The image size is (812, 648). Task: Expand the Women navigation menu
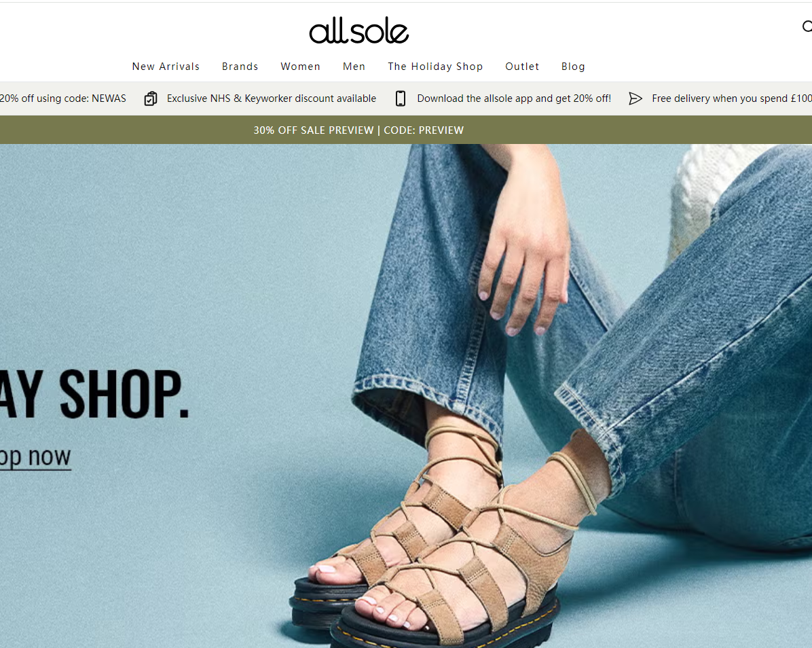click(x=300, y=67)
